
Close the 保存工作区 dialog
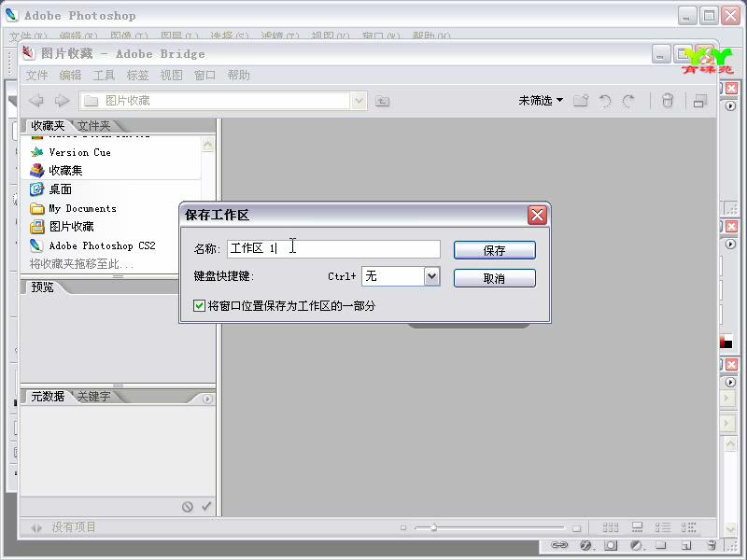coord(538,216)
